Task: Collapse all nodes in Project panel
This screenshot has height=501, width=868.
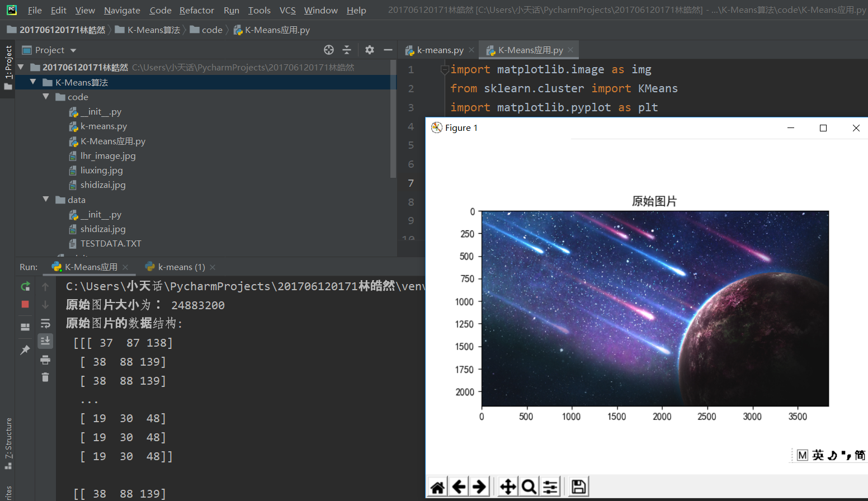Action: point(347,50)
